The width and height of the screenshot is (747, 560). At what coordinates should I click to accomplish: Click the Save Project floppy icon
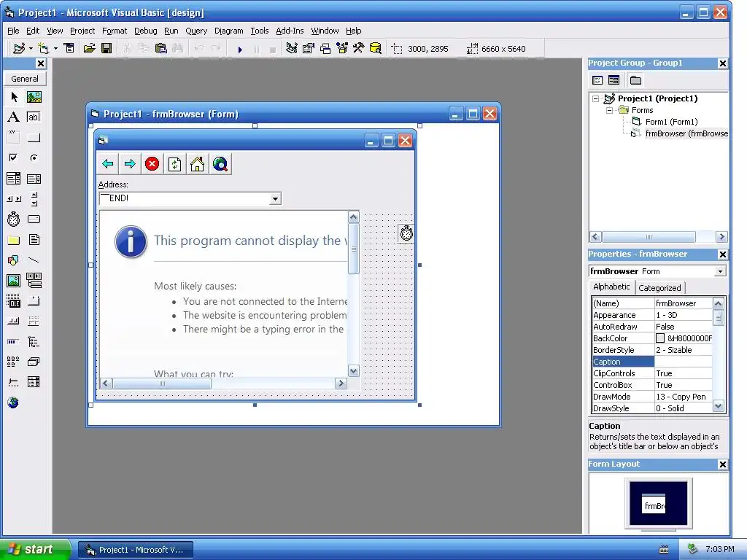tap(107, 48)
